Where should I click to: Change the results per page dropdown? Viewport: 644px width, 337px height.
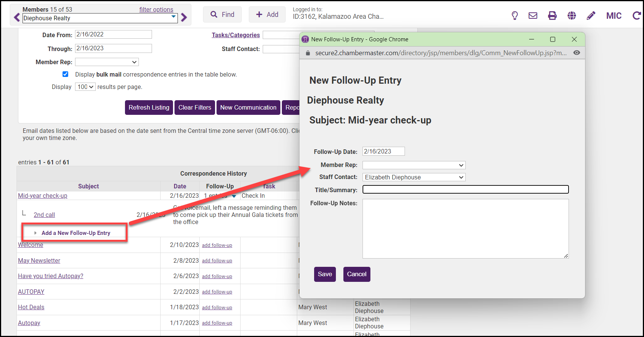(85, 87)
